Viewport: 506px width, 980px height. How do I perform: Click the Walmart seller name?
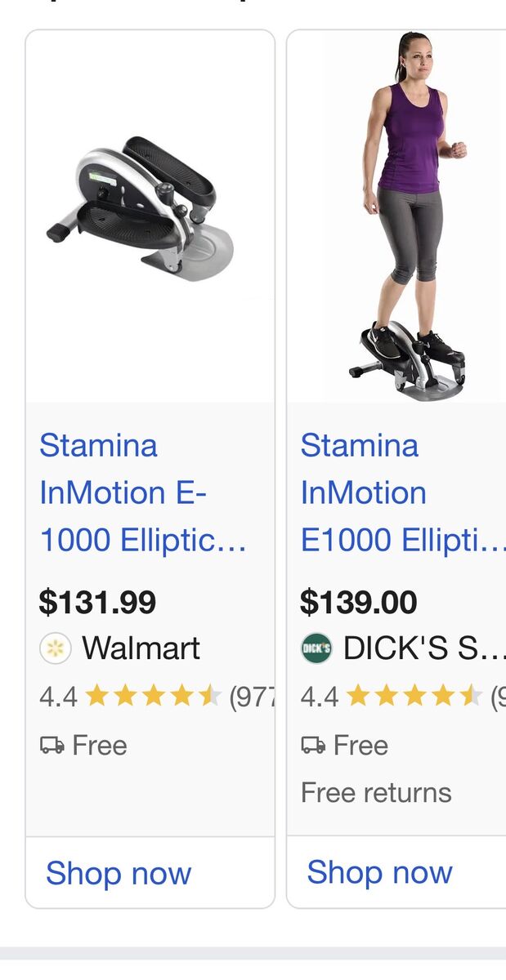[141, 648]
